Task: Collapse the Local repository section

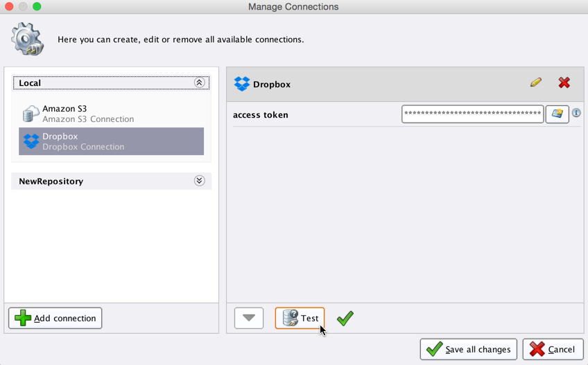Action: [x=199, y=82]
